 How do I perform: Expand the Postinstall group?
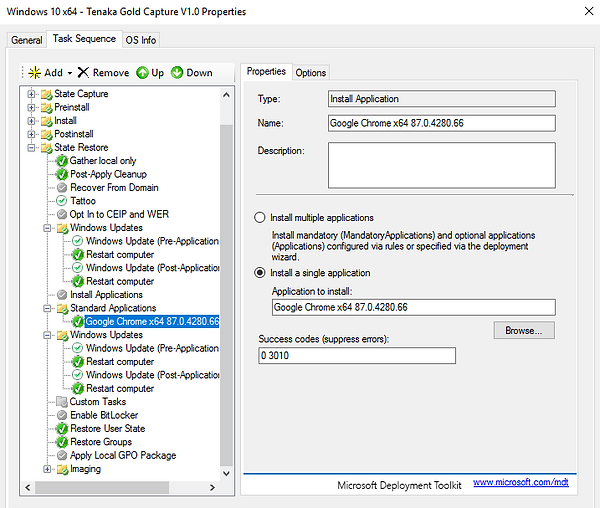click(31, 134)
